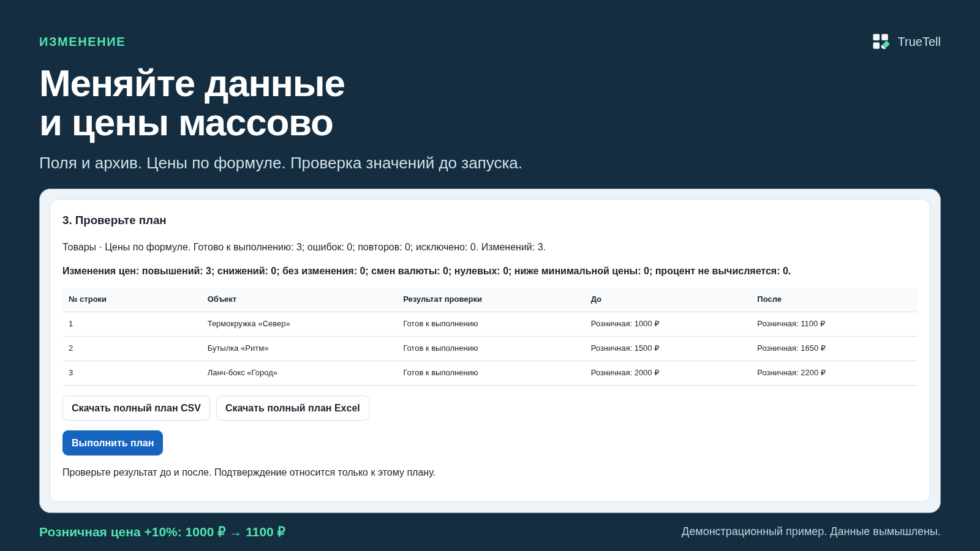
Task: Click the after price Розничная: 1650 ₽
Action: coord(791,348)
